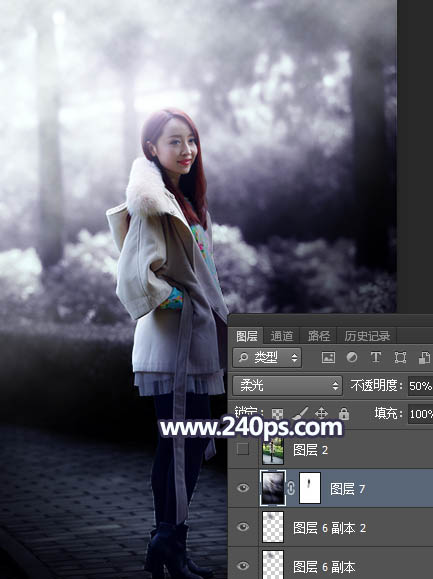Select the thumbnail of the bottom 图层 6 副本 layer
The height and width of the screenshot is (579, 433).
pyautogui.click(x=273, y=565)
